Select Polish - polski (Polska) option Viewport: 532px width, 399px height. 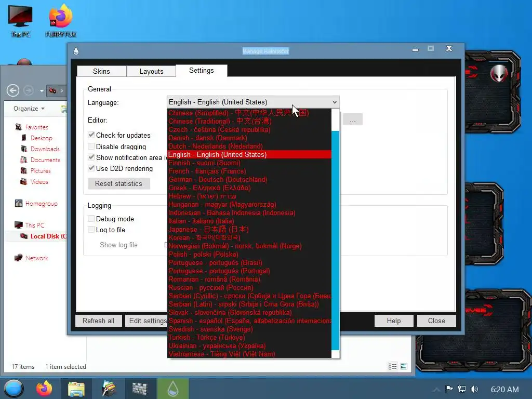click(249, 254)
